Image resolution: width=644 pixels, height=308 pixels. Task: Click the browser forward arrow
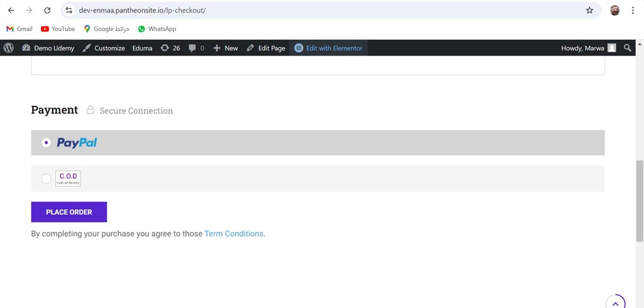click(x=29, y=10)
